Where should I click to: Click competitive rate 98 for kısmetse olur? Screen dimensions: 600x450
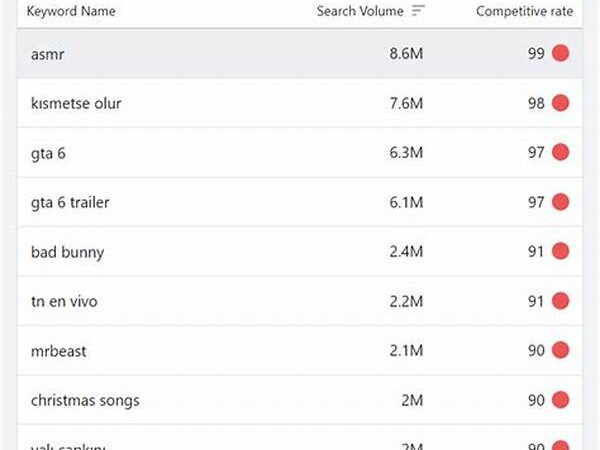(x=536, y=103)
